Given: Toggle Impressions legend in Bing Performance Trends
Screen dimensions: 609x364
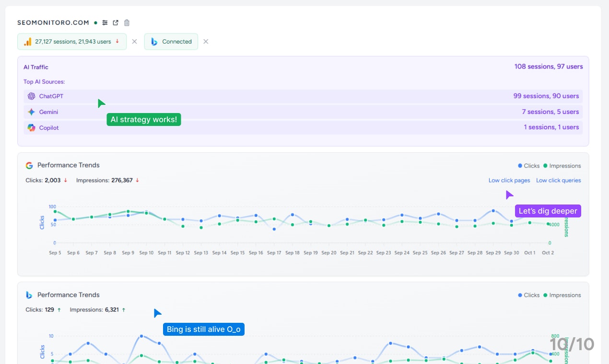Looking at the screenshot, I should [x=562, y=295].
